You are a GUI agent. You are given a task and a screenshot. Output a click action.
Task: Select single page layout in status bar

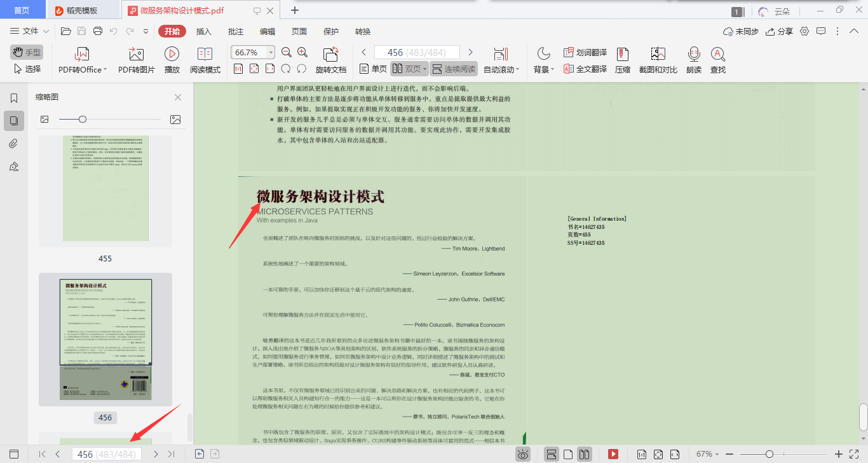coord(569,454)
